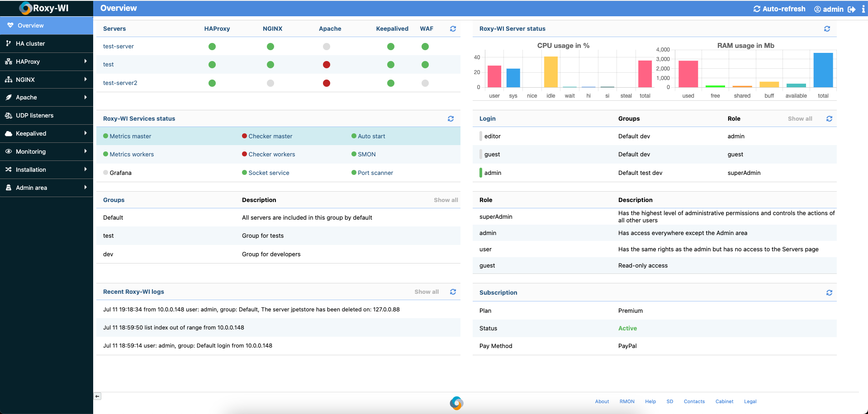Click the red Apache dot for test-server2
This screenshot has width=868, height=414.
click(327, 83)
